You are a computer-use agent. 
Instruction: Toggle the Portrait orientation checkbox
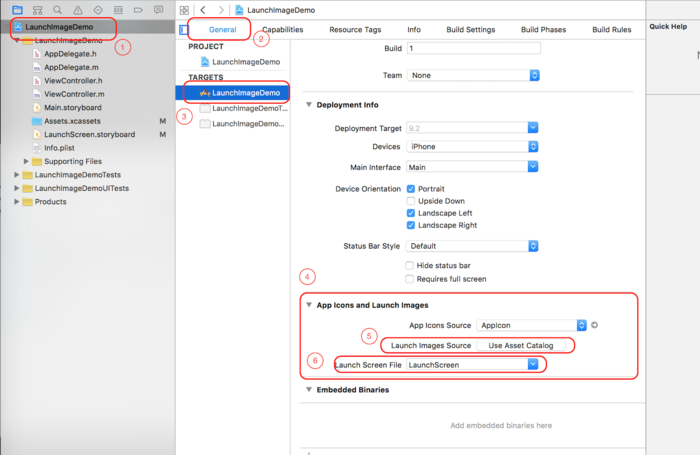tap(411, 189)
